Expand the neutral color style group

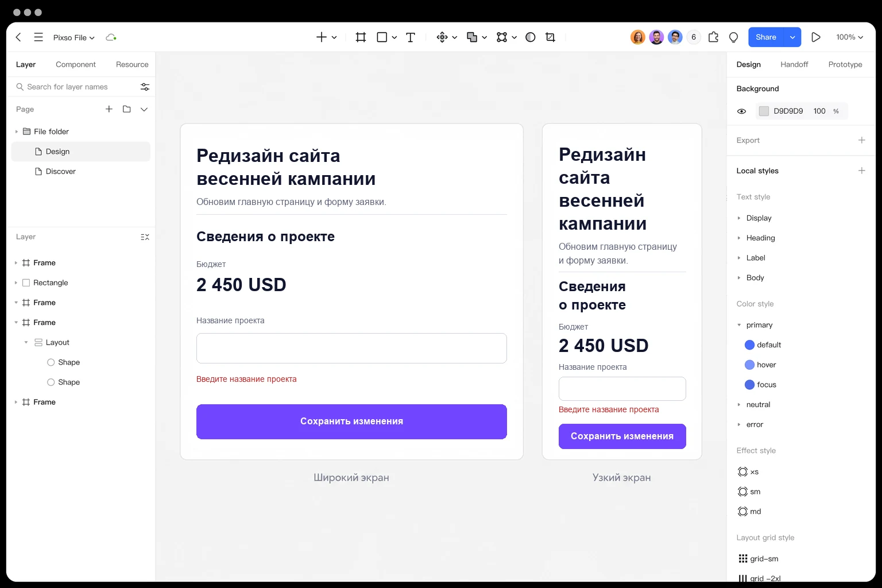[739, 405]
